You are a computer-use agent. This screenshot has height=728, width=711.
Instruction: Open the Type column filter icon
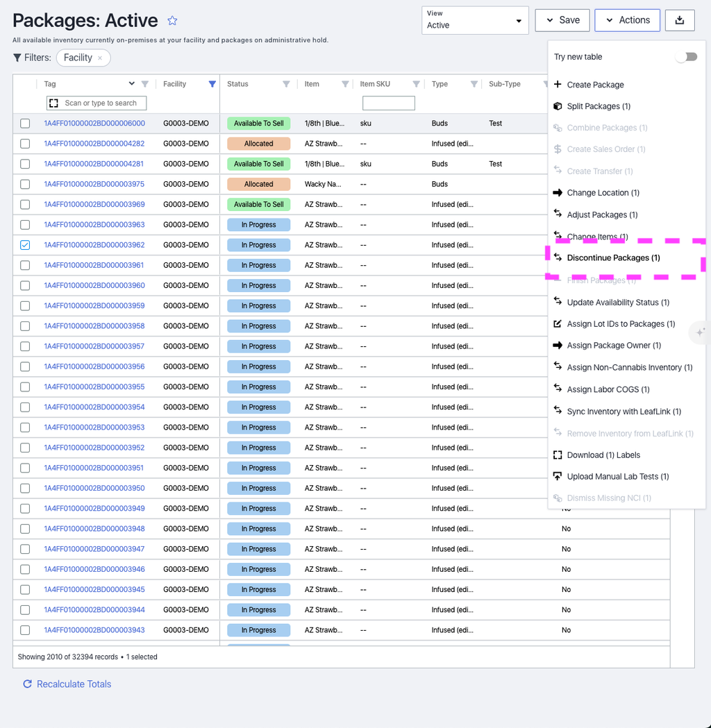click(x=474, y=84)
